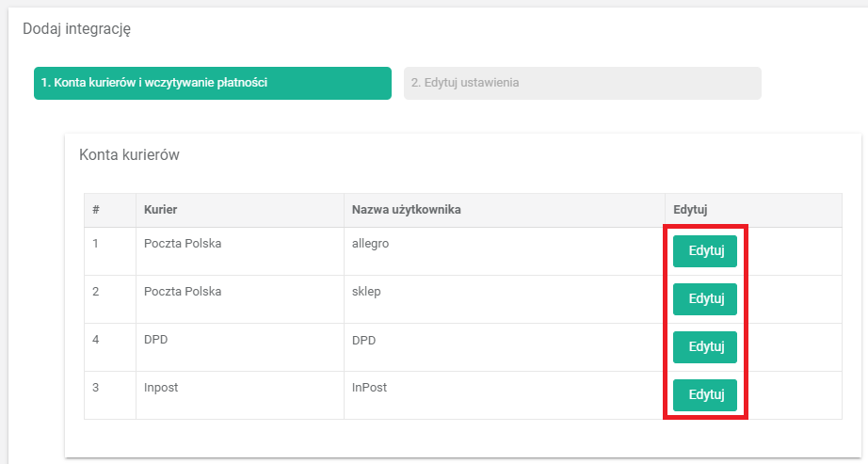Edit the Poczta Polska sklep account
Viewport: 868px width, 464px height.
coord(705,299)
